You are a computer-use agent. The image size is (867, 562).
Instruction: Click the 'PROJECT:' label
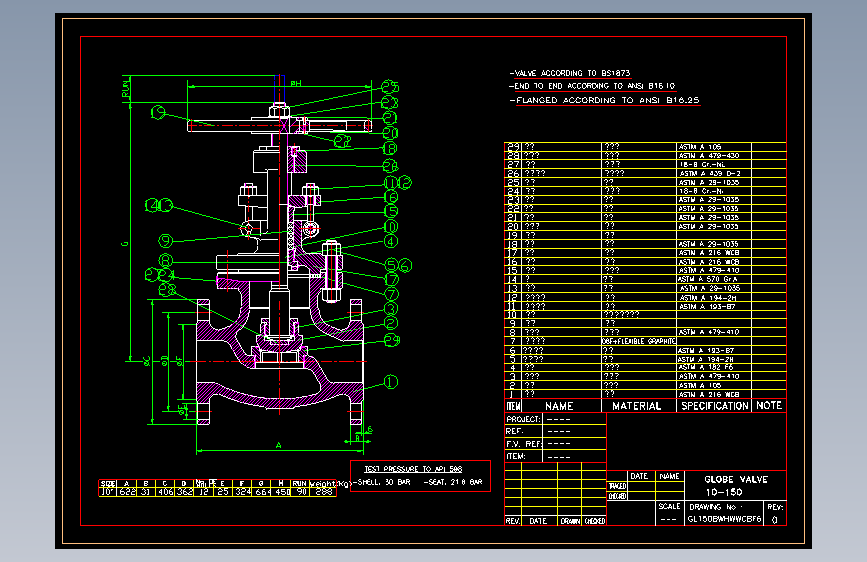pos(523,419)
